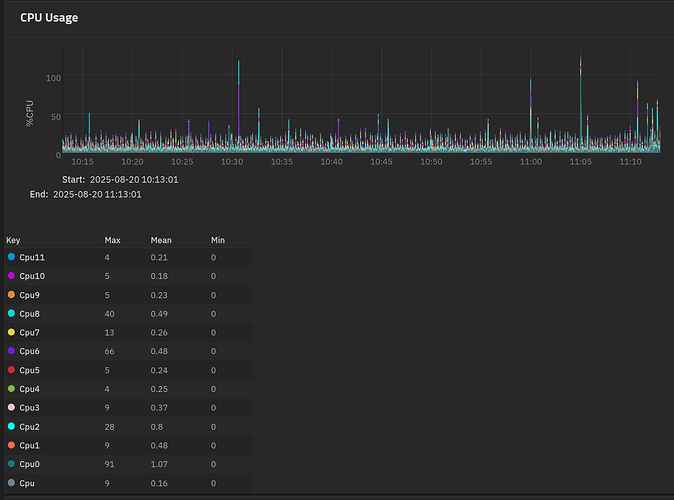Click the Min column header
Image resolution: width=674 pixels, height=500 pixels.
[218, 240]
